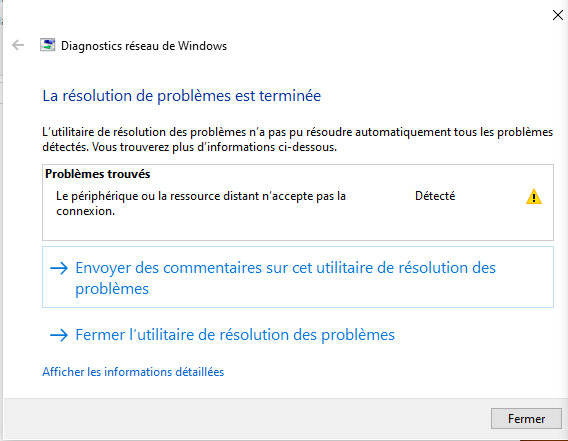Click the empty space in the problems list box
Image resolution: width=568 pixels, height=441 pixels.
pyautogui.click(x=298, y=228)
